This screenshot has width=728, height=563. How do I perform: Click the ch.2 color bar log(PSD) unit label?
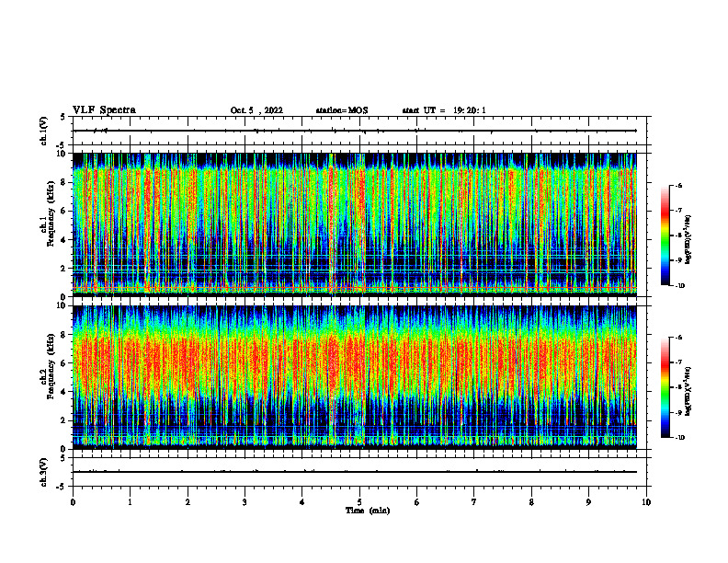coord(688,392)
